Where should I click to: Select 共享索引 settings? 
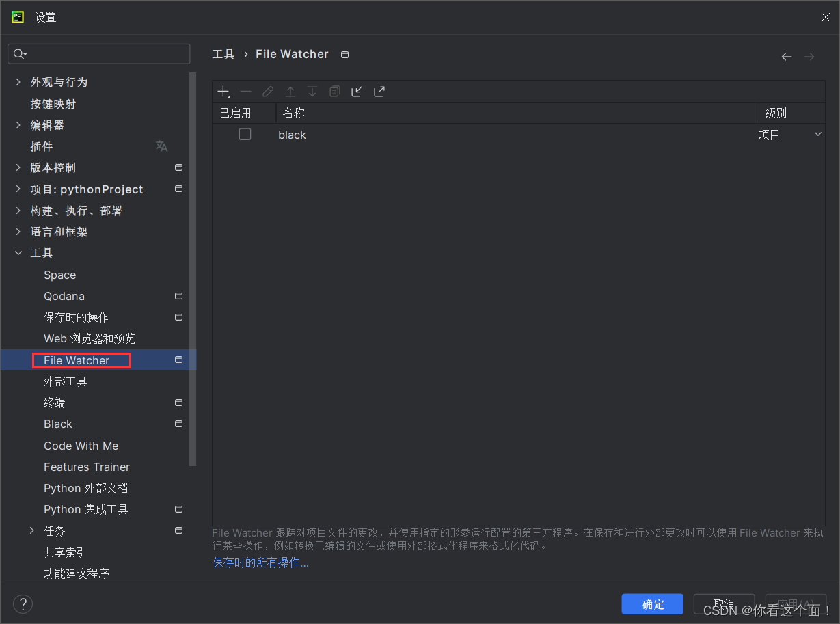click(x=66, y=552)
